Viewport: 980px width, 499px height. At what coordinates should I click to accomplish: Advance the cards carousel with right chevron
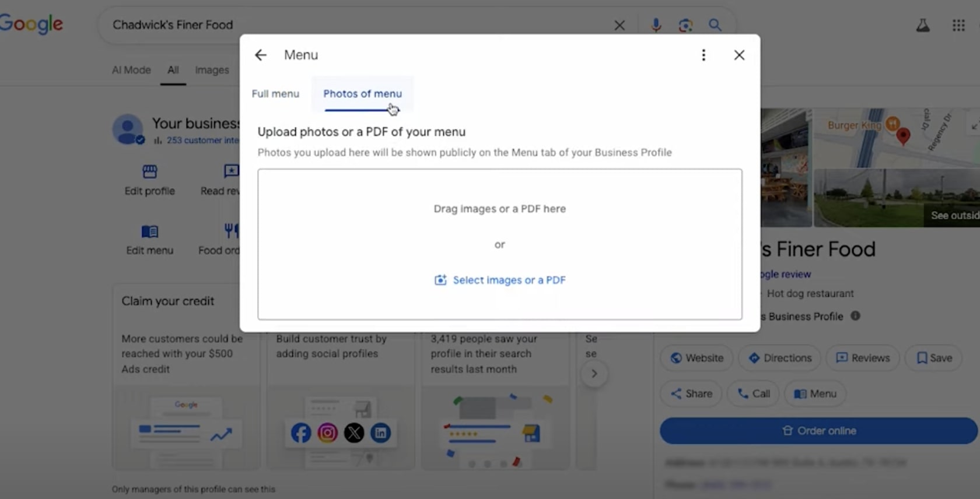594,374
